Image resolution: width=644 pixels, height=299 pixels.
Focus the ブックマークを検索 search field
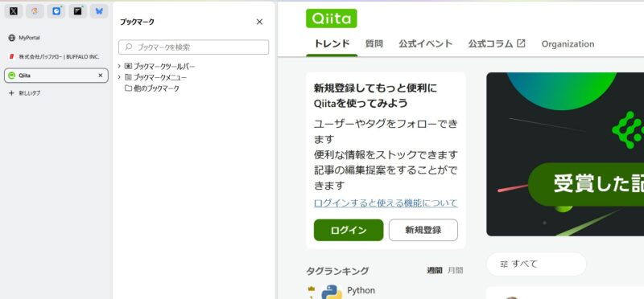coord(193,47)
